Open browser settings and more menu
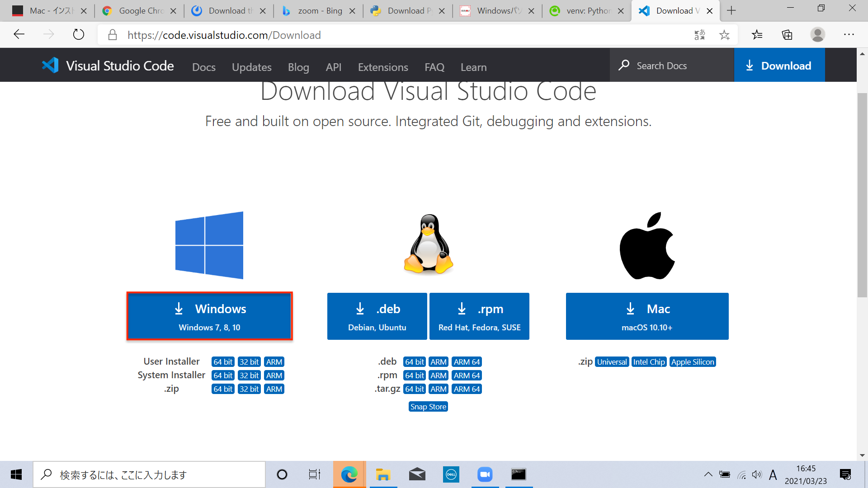 (849, 34)
